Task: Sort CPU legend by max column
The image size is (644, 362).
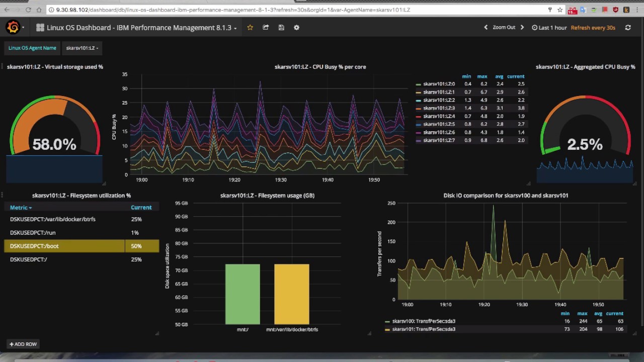Action: tap(482, 76)
